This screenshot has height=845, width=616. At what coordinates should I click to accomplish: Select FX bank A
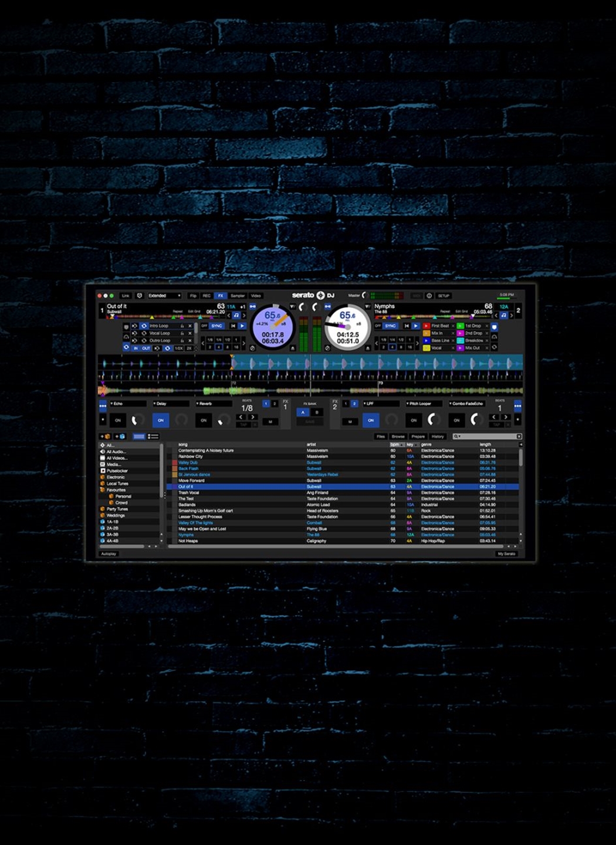[x=303, y=413]
